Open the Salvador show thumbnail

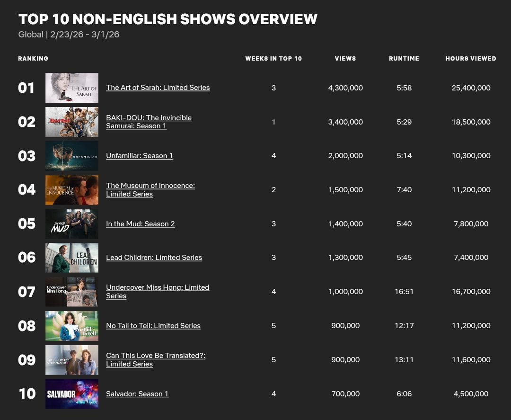tap(72, 393)
